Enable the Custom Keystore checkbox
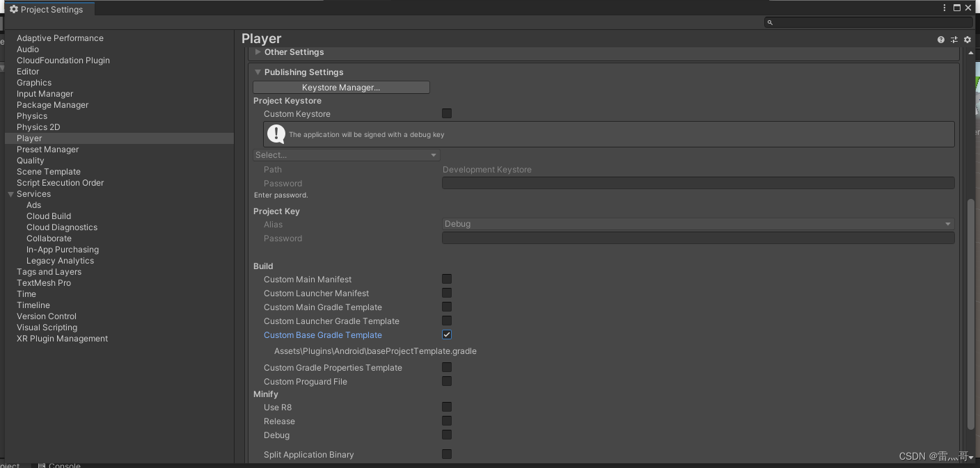Viewport: 980px width, 468px height. [446, 113]
